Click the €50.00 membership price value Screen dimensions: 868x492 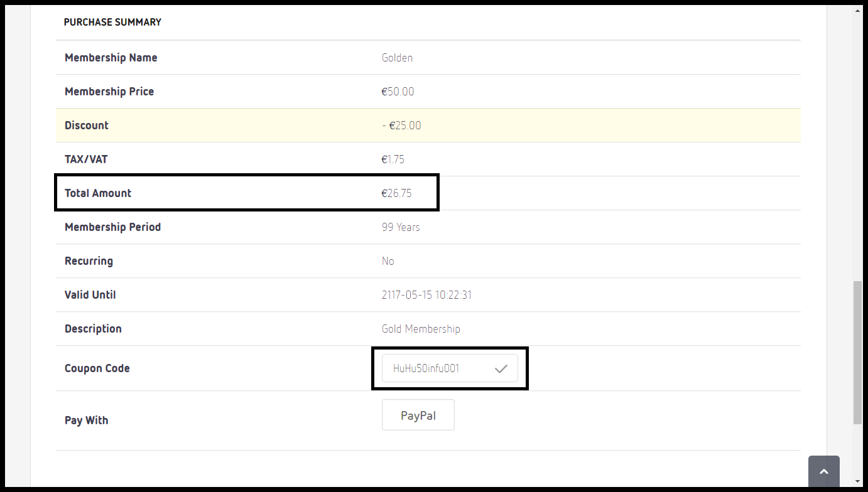(398, 92)
